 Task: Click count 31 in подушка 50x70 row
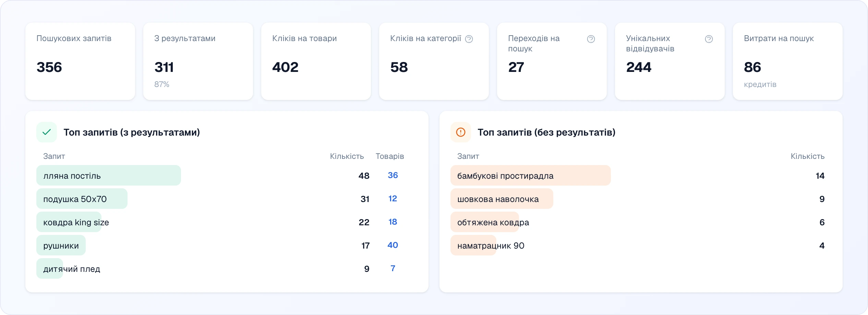(x=365, y=199)
